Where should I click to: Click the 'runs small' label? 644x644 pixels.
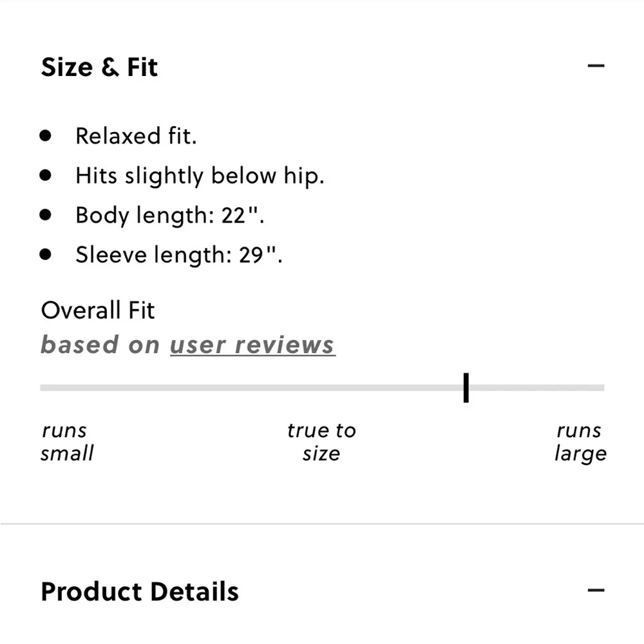pyautogui.click(x=67, y=442)
